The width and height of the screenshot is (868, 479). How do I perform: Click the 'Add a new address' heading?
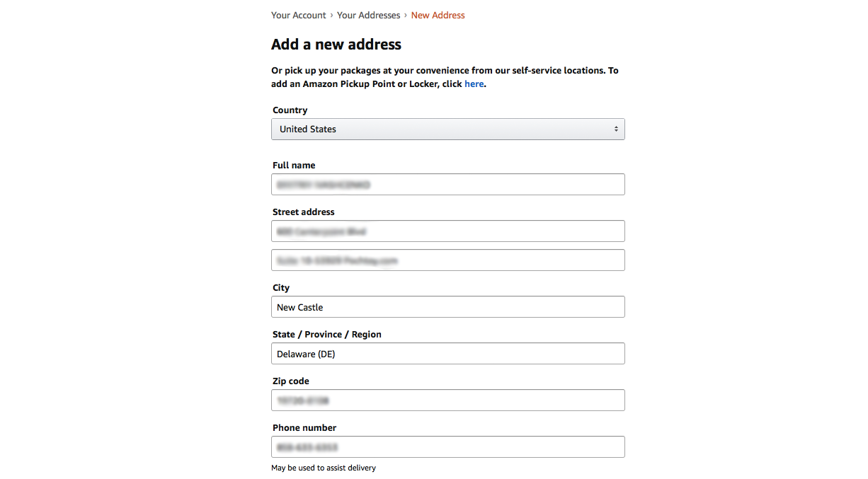(x=336, y=45)
